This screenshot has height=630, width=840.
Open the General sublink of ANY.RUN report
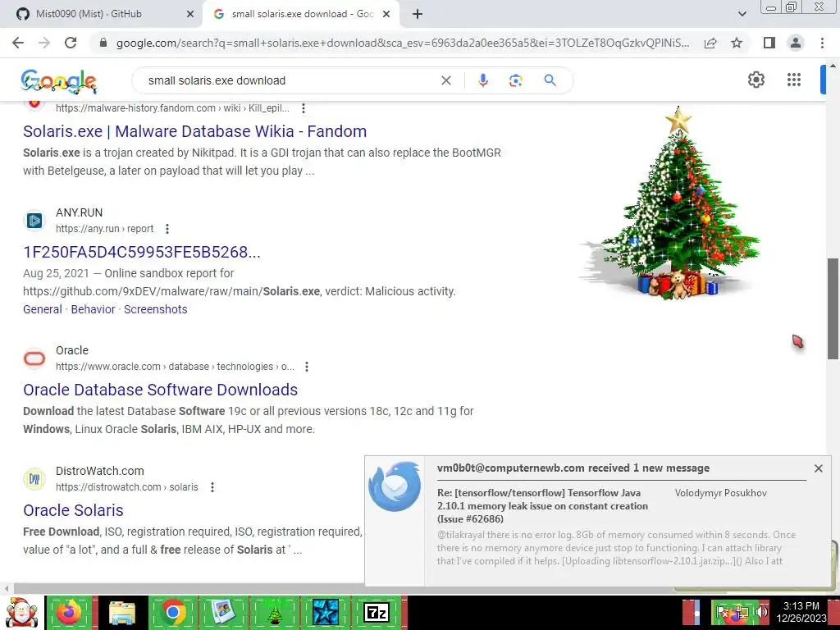(43, 309)
